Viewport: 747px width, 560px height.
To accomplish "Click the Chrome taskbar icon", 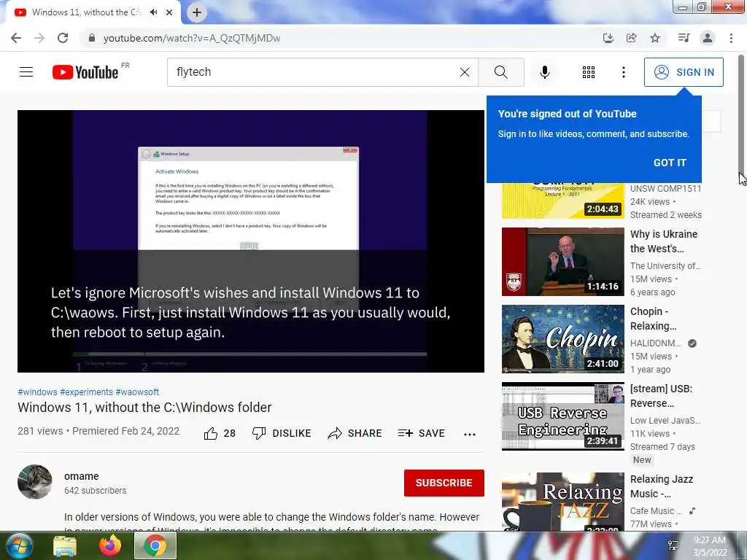I will pos(155,545).
